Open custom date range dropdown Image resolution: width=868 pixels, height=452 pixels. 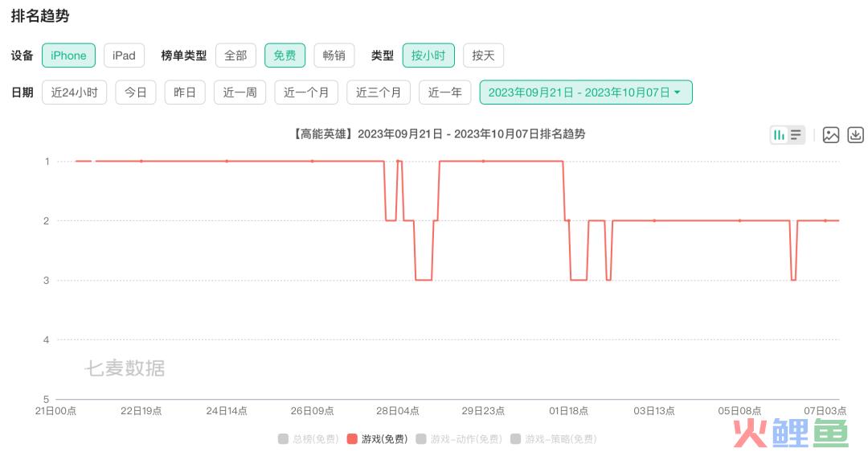(x=586, y=92)
